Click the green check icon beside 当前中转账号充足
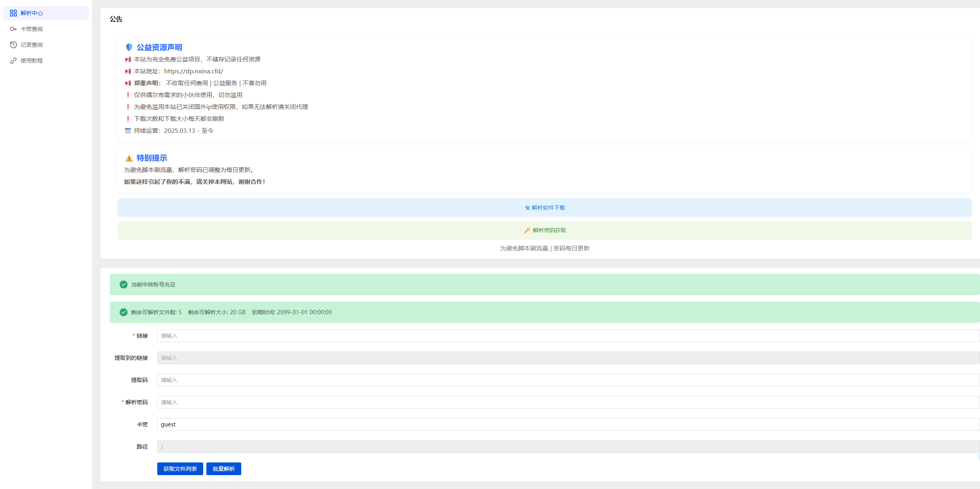 [x=124, y=285]
